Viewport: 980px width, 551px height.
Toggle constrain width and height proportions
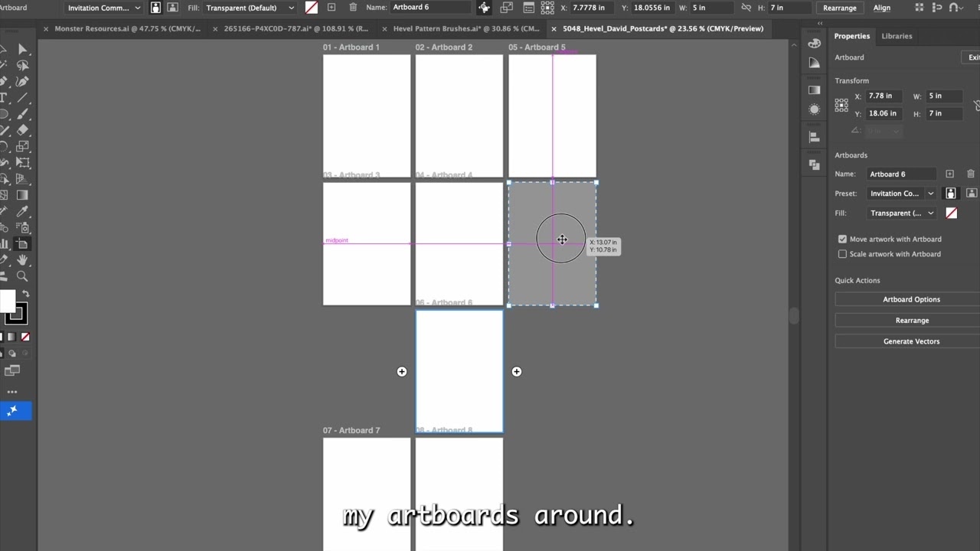point(746,8)
